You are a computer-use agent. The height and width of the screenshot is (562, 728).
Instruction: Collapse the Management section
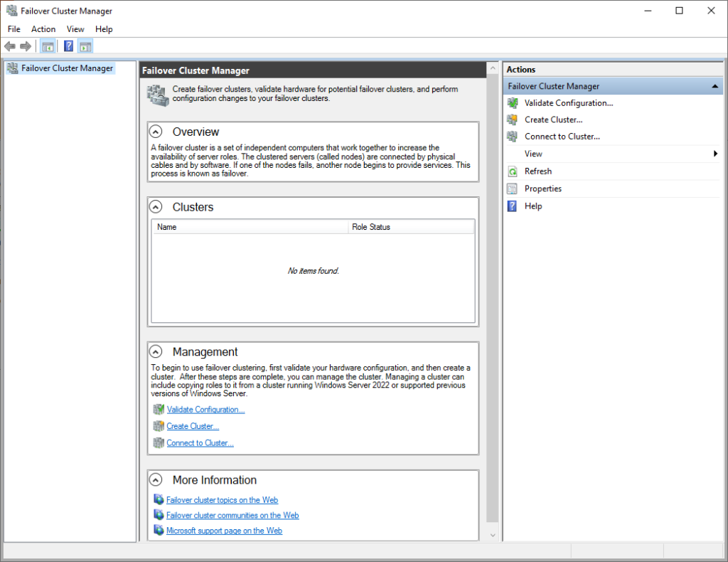pos(156,351)
